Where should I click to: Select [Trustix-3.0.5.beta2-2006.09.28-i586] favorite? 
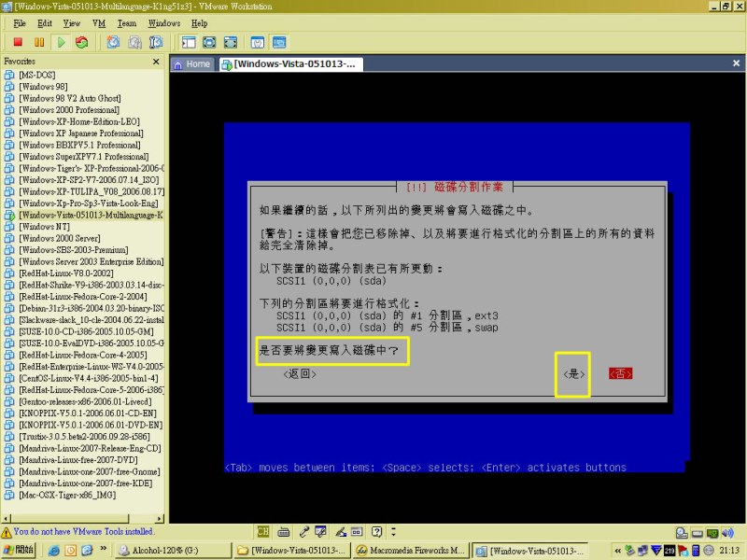coord(84,437)
